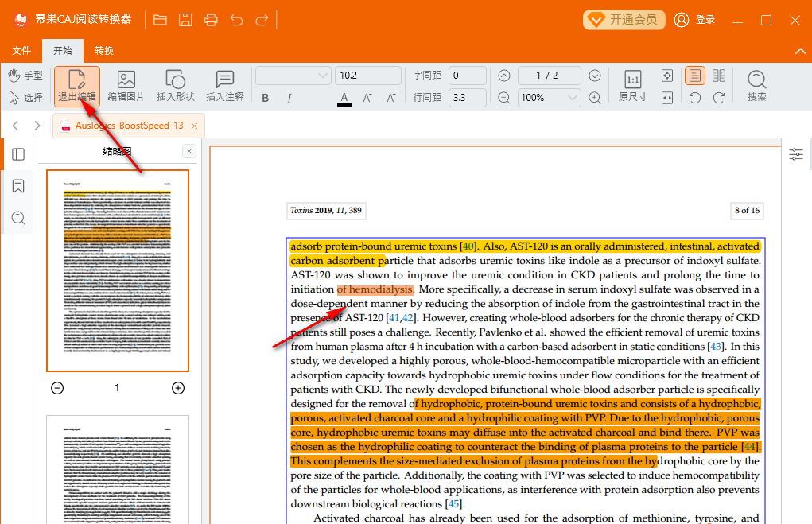Image resolution: width=812 pixels, height=524 pixels.
Task: Open the 搜索 search tool in the toolbar
Action: 756,86
